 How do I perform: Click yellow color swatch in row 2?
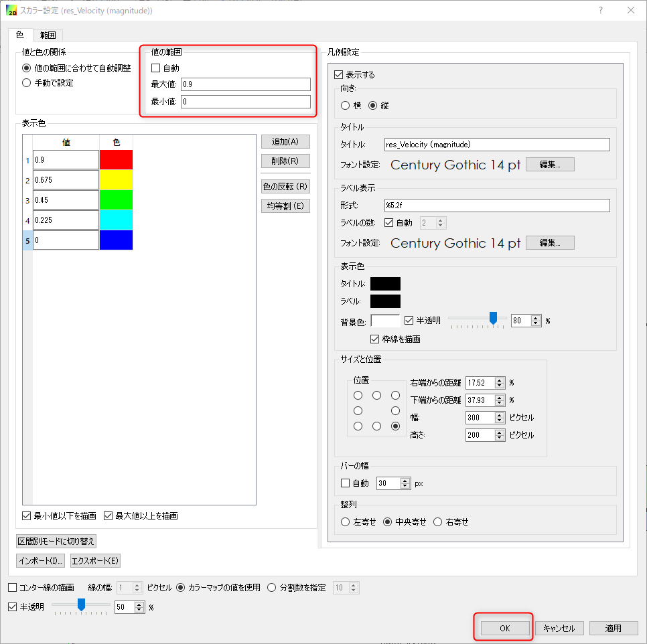[x=116, y=180]
